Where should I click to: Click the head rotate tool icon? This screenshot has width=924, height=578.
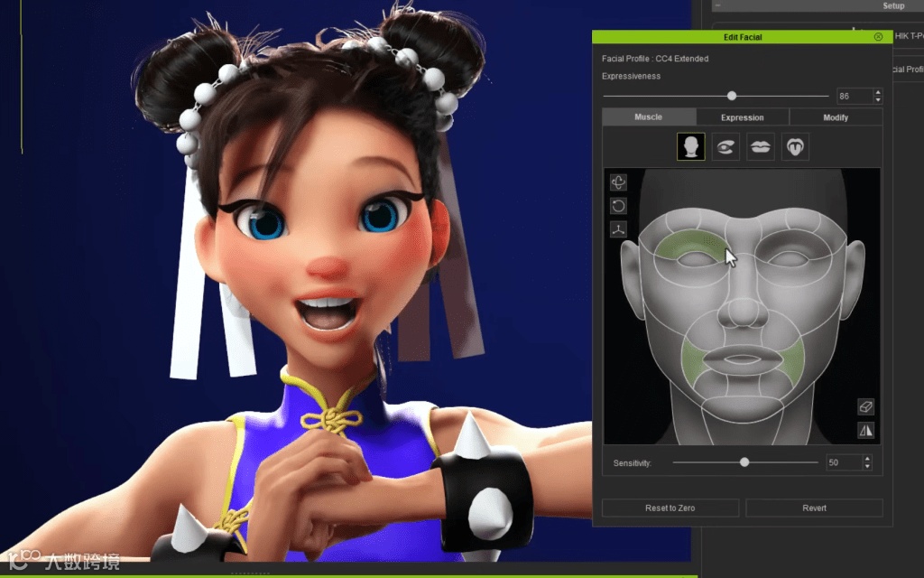point(618,206)
